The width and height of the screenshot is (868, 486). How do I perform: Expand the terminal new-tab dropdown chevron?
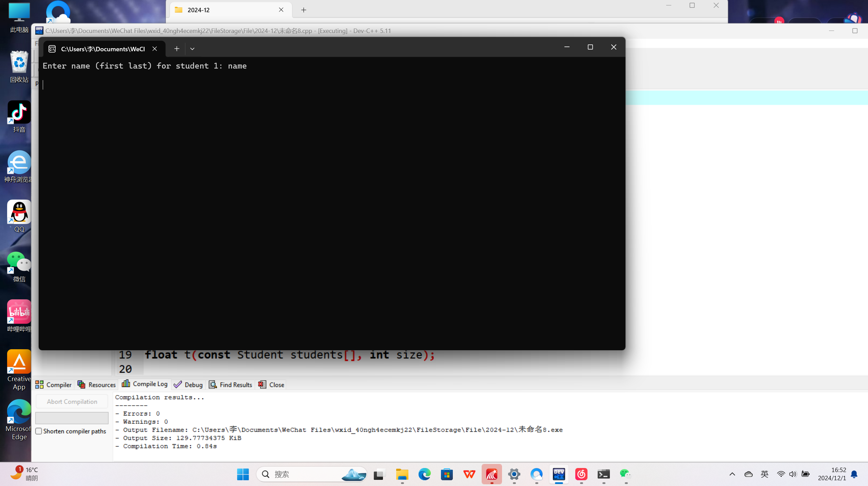pyautogui.click(x=192, y=49)
